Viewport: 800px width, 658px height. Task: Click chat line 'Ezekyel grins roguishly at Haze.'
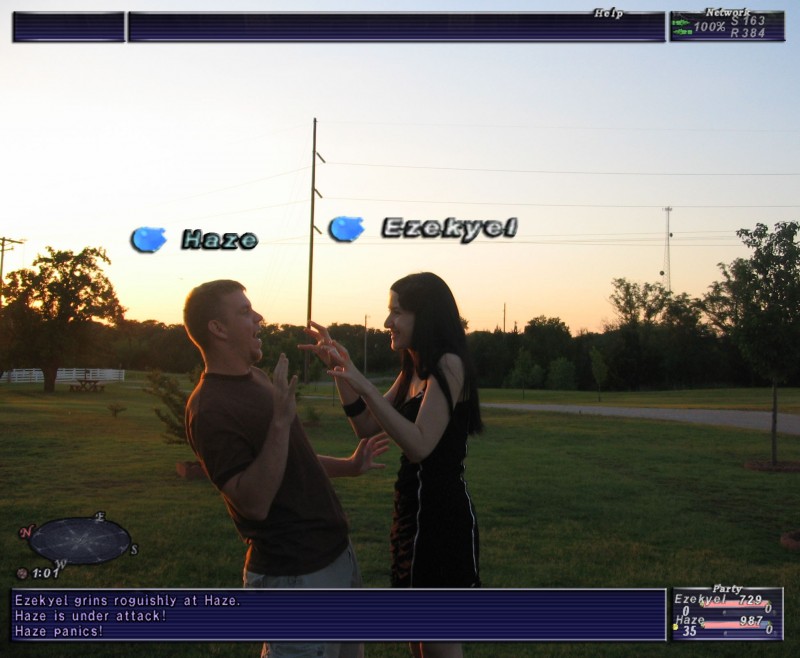coord(127,600)
